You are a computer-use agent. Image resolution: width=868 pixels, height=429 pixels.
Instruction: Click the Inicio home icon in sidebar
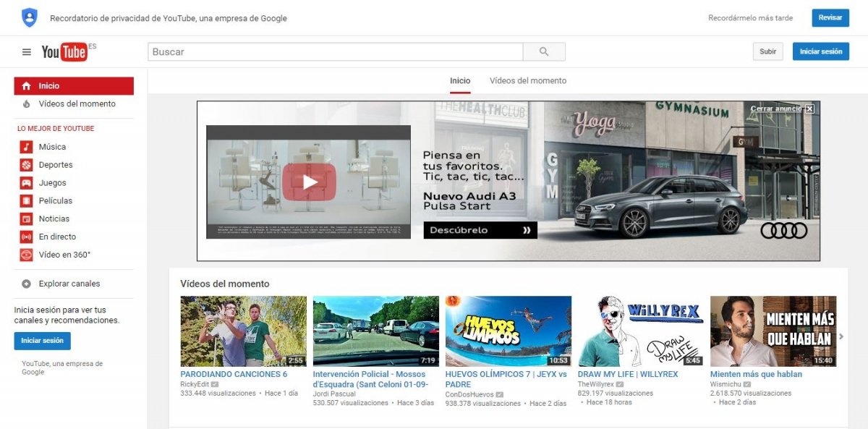[27, 86]
